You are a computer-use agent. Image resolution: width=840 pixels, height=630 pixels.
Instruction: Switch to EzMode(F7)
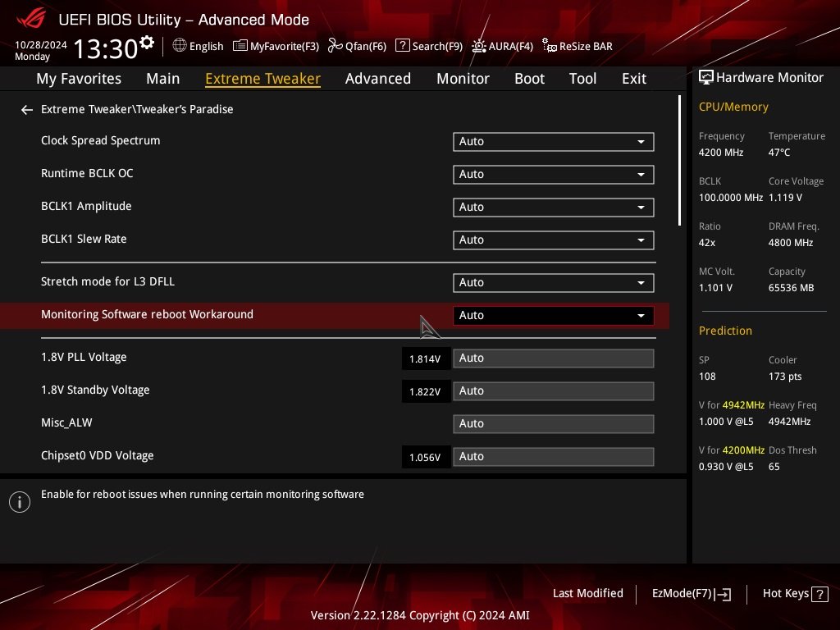[x=691, y=594]
